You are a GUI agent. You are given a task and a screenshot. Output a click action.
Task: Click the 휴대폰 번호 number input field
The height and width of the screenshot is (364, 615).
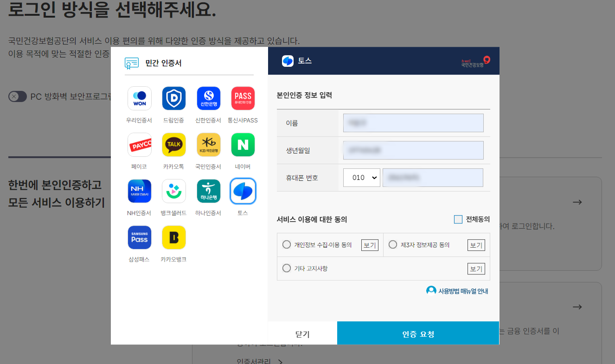click(x=433, y=178)
